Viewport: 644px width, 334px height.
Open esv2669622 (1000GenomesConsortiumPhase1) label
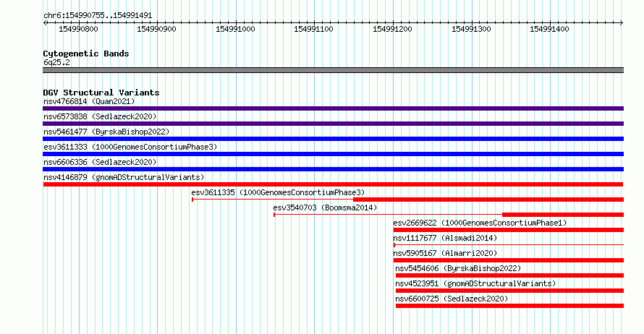[480, 223]
